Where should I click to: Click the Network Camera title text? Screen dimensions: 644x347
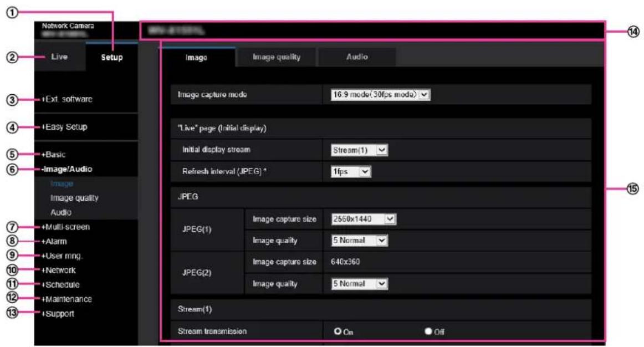pos(68,25)
